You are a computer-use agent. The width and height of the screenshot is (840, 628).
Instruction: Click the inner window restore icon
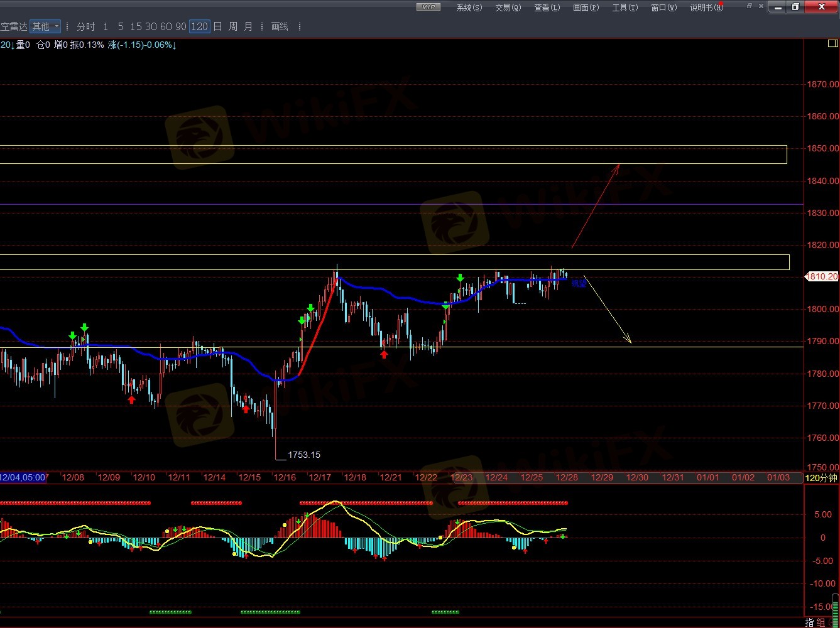click(x=749, y=6)
